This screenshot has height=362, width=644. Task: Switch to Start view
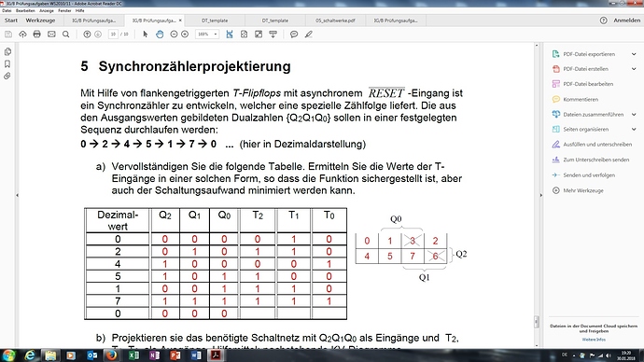(x=11, y=21)
